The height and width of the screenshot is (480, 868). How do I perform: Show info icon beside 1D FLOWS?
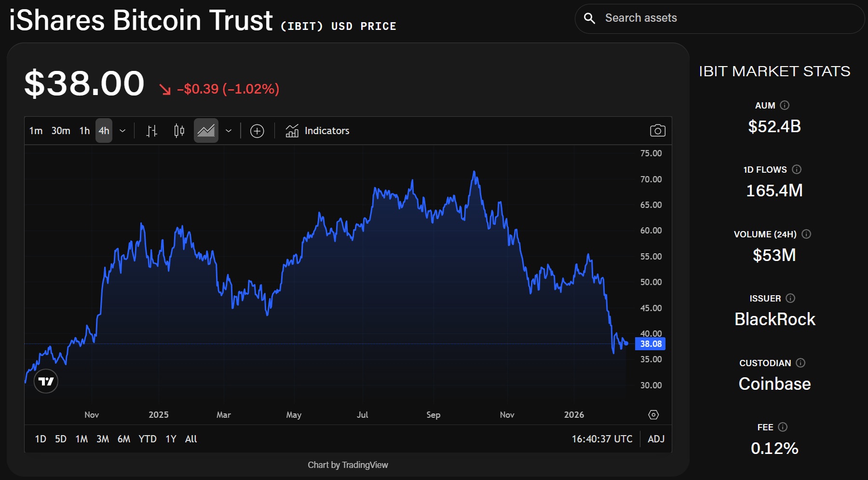click(797, 169)
